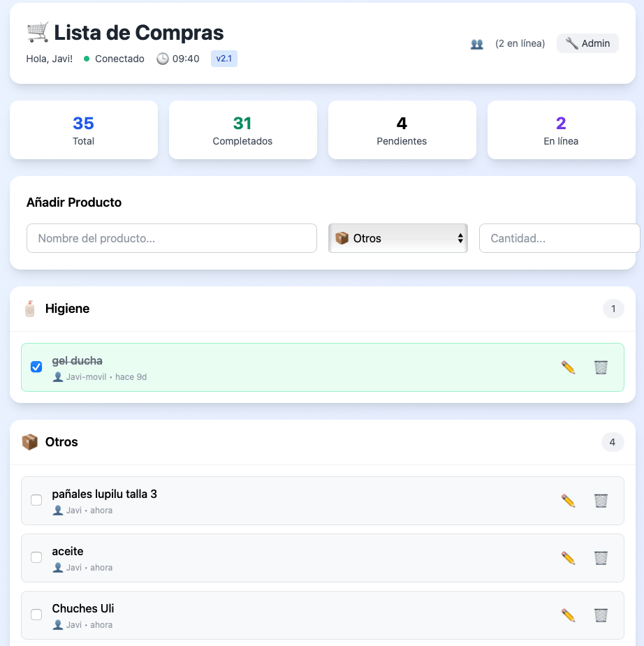Click the online users people icon
This screenshot has width=644, height=646.
[x=477, y=43]
